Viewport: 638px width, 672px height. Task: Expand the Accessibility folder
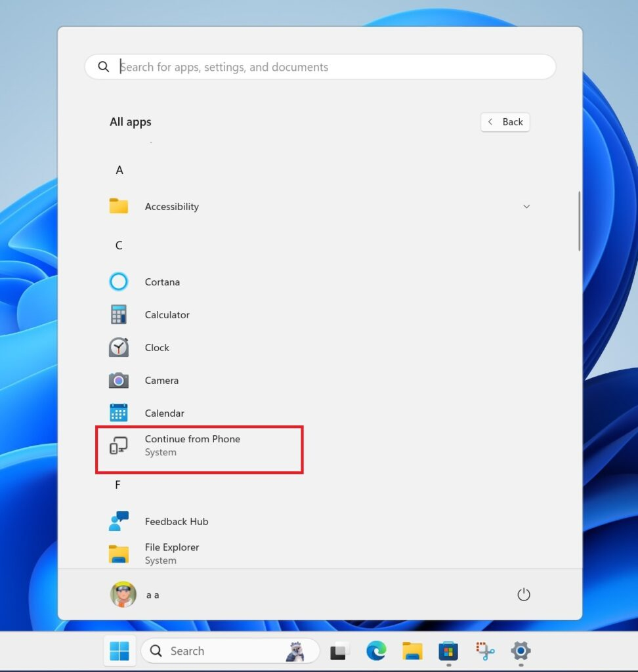526,206
